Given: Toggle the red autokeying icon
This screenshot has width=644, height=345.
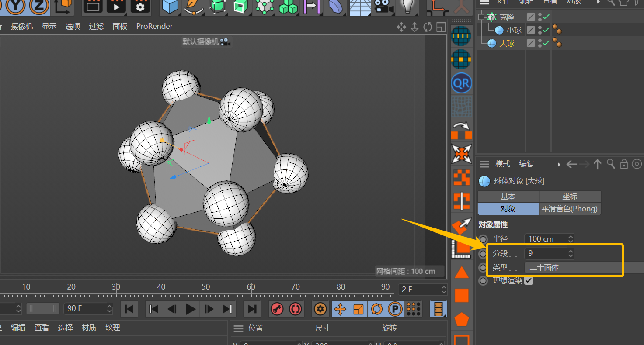Looking at the screenshot, I should pyautogui.click(x=295, y=309).
